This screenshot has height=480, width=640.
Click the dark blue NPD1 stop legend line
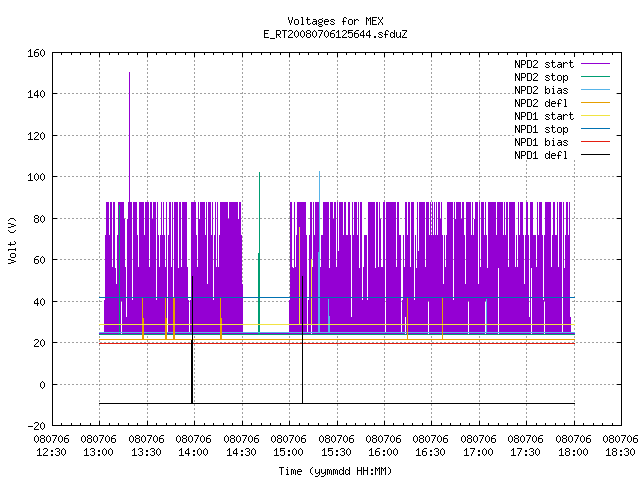[595, 129]
